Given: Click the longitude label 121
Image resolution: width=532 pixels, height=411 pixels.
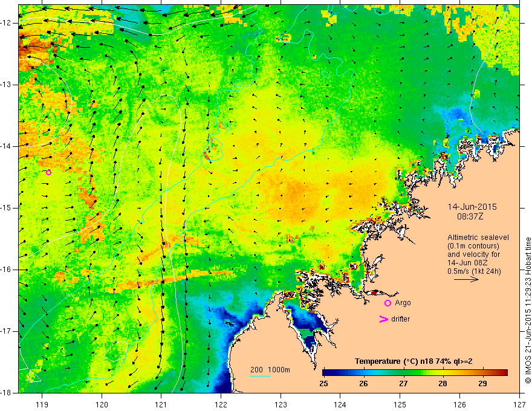Looking at the screenshot, I should 161,404.
